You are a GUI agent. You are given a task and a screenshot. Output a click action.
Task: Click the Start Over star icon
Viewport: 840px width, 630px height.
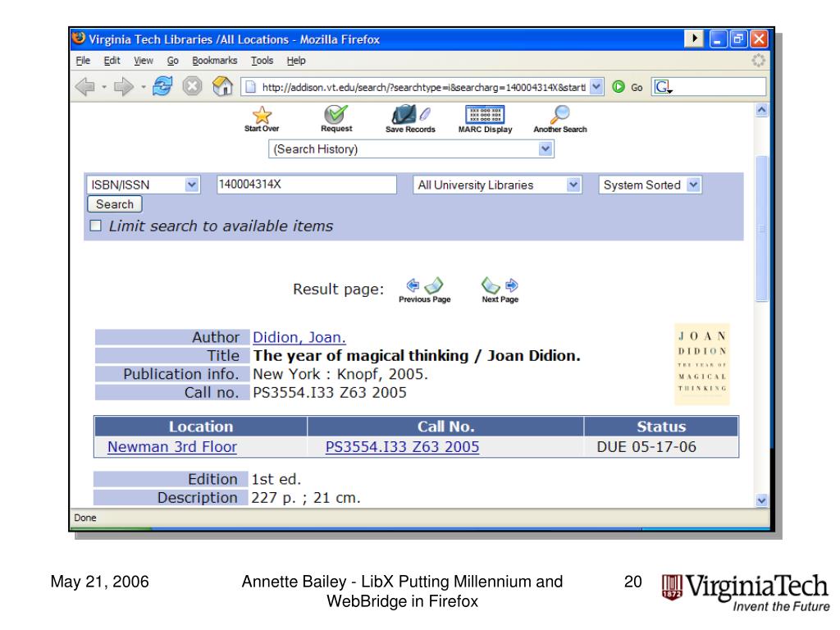pyautogui.click(x=262, y=115)
